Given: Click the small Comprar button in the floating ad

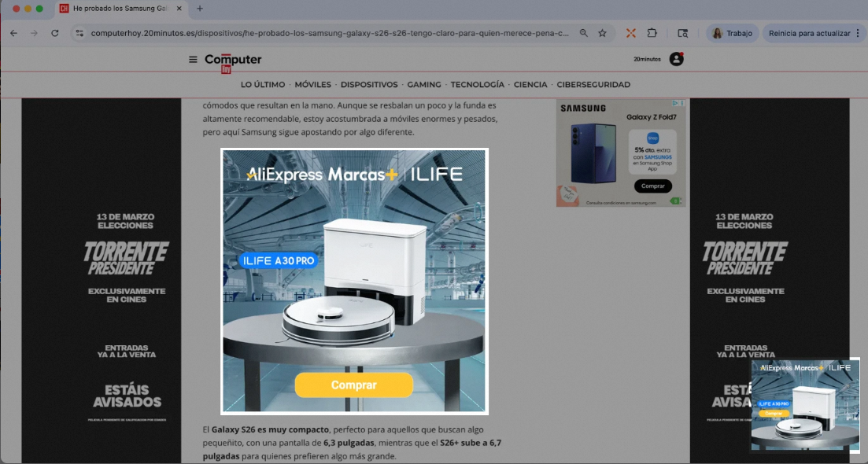Looking at the screenshot, I should click(x=774, y=413).
